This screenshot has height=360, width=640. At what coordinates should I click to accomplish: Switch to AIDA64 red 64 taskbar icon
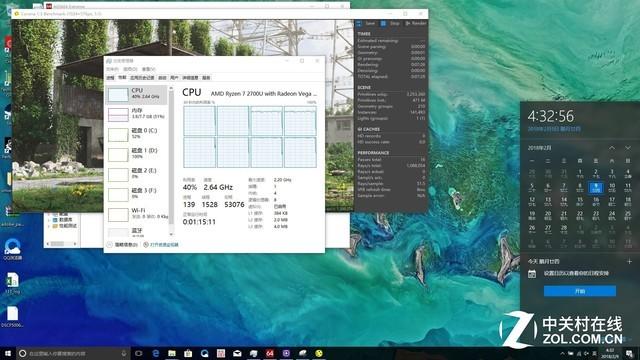[270, 353]
